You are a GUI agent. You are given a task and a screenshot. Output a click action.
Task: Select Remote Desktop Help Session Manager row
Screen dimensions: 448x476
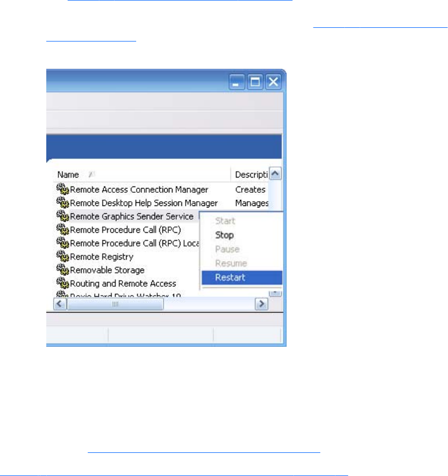pyautogui.click(x=144, y=203)
